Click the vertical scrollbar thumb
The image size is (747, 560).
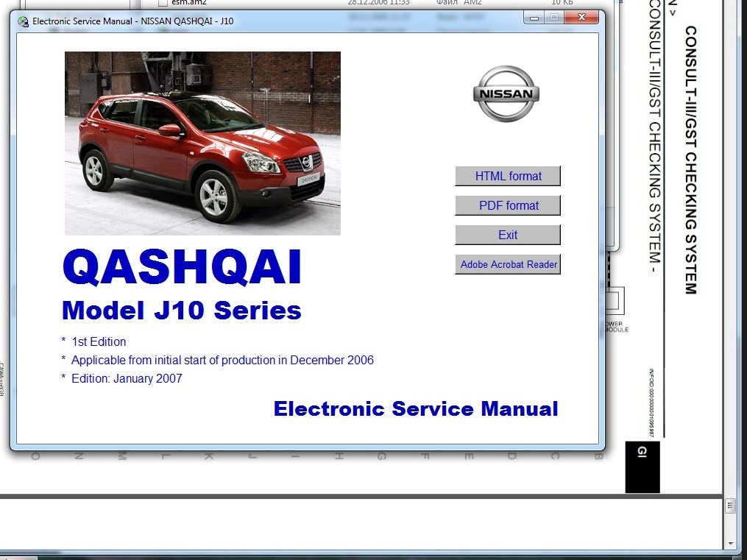[x=730, y=506]
